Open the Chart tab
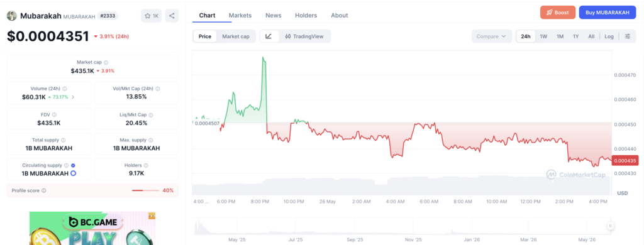The height and width of the screenshot is (245, 644). point(207,15)
